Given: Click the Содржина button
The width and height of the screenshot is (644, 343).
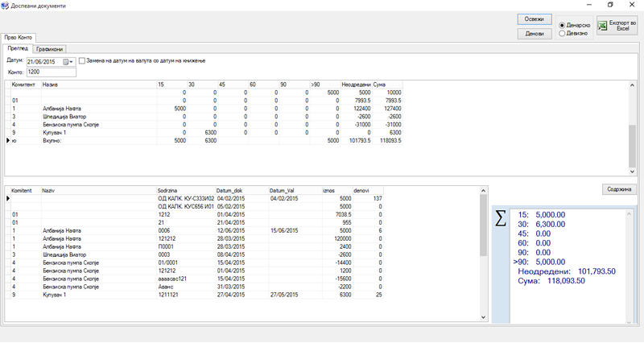Looking at the screenshot, I should pyautogui.click(x=619, y=189).
